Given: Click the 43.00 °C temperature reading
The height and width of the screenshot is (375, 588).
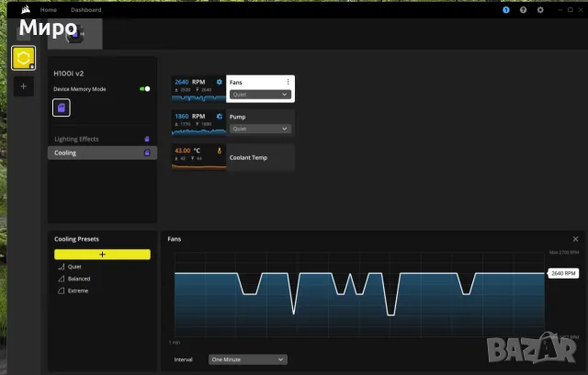Looking at the screenshot, I should click(187, 151).
